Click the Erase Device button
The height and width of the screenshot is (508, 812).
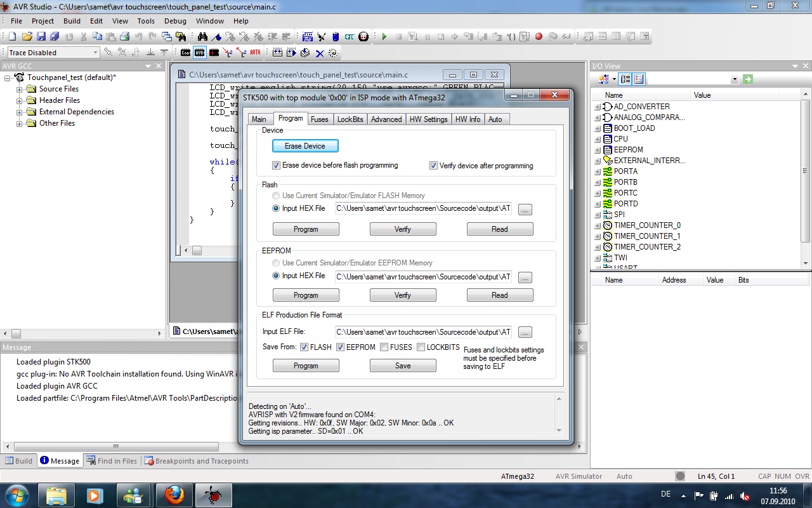[x=305, y=146]
